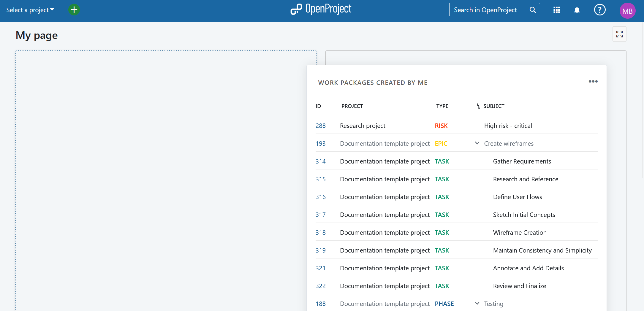Open the Select a project dropdown

coord(30,10)
